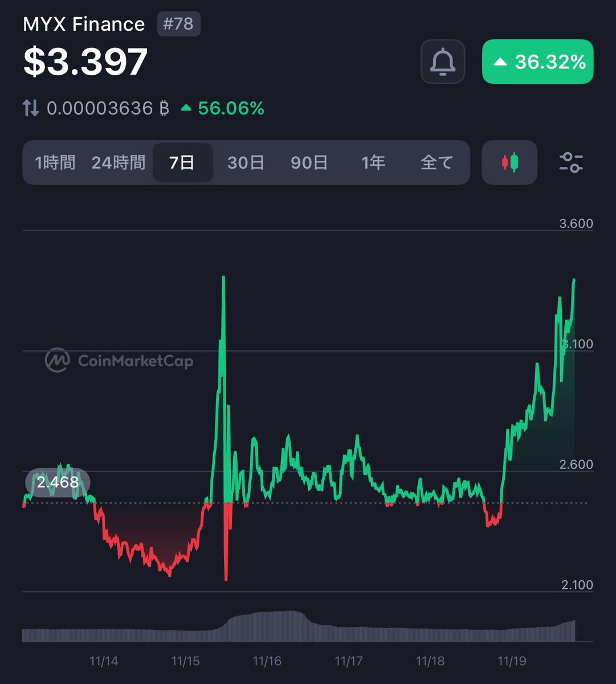Screen dimensions: 616x684
Task: Tap the 11/17 date axis label
Action: (349, 661)
